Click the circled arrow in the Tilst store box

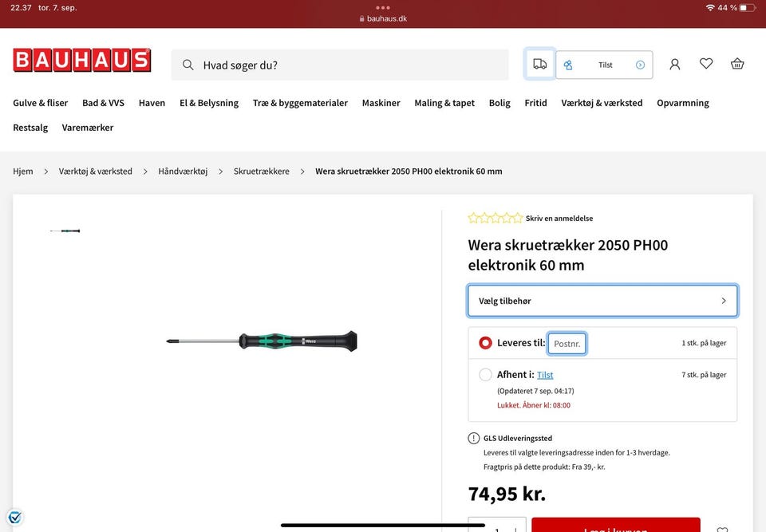pyautogui.click(x=640, y=65)
